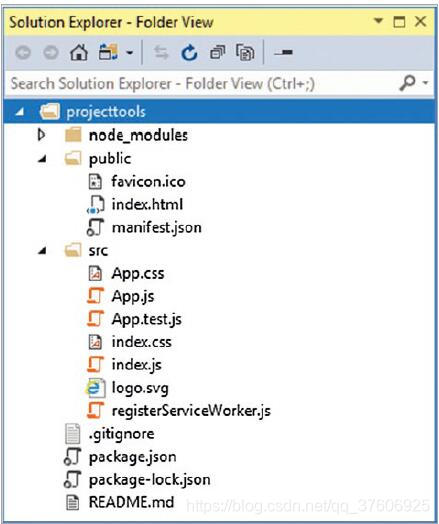439x524 pixels.
Task: Collapse the projecttools root folder
Action: (x=20, y=112)
